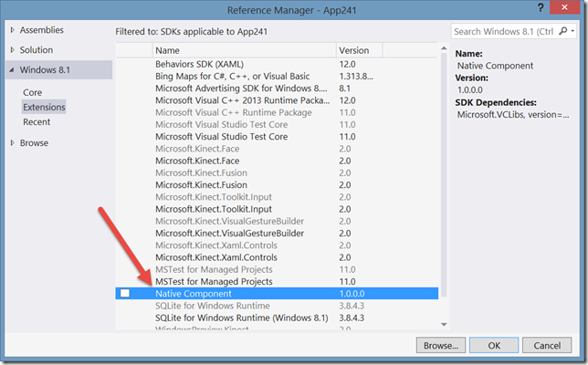The width and height of the screenshot is (588, 365).
Task: Sort list by Version column header
Action: pyautogui.click(x=359, y=50)
